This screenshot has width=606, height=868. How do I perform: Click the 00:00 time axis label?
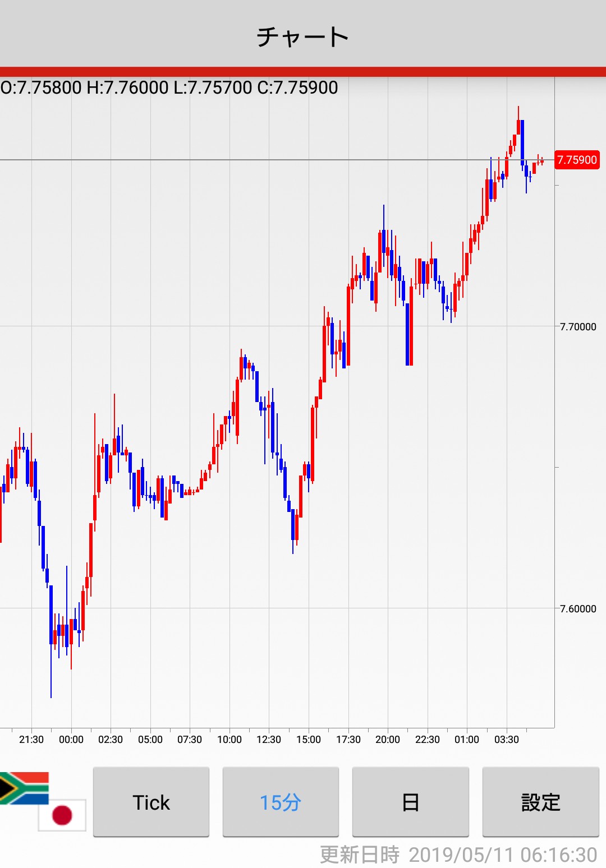click(71, 740)
